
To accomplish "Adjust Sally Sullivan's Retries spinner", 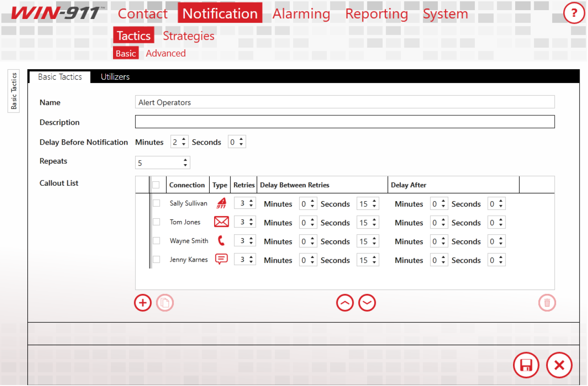I will (x=245, y=203).
